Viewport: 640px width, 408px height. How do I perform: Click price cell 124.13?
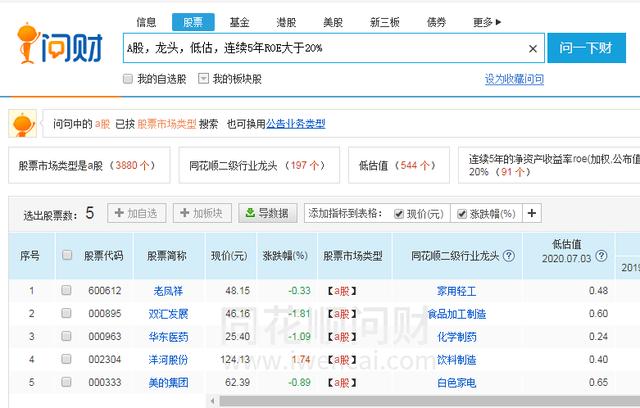tap(235, 359)
